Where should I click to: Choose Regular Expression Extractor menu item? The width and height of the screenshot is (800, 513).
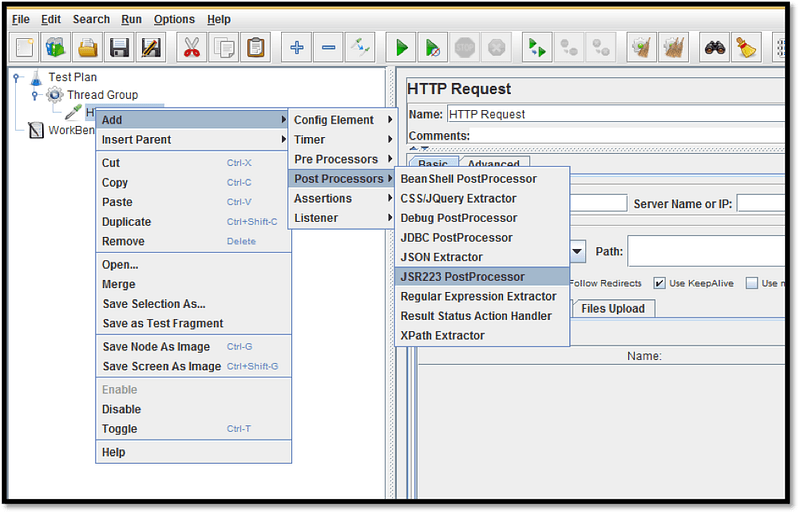click(478, 296)
